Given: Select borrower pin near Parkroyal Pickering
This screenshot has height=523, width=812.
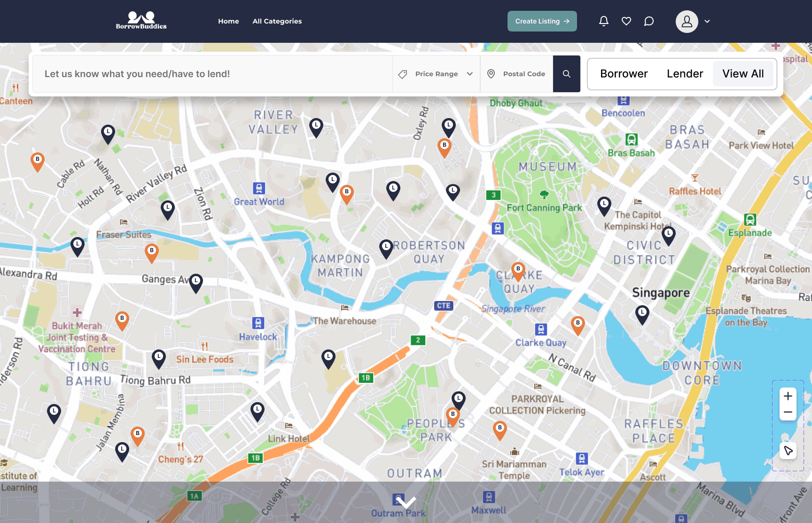Looking at the screenshot, I should click(500, 430).
